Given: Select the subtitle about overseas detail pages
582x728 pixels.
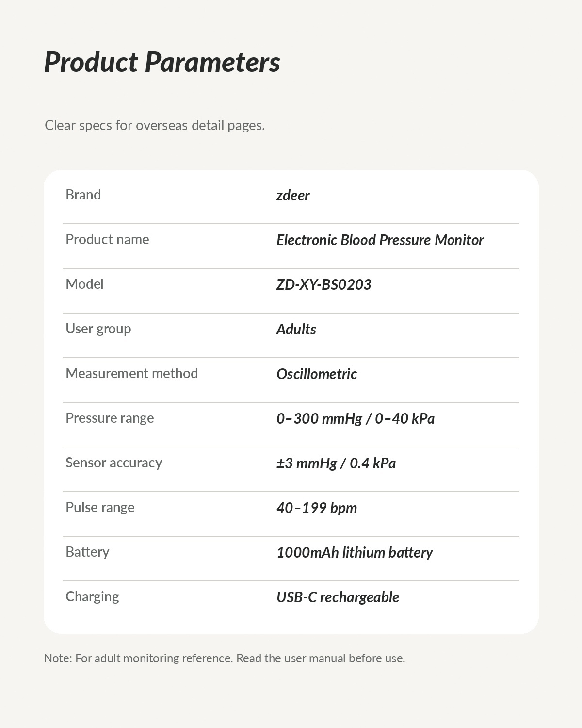Looking at the screenshot, I should [155, 125].
